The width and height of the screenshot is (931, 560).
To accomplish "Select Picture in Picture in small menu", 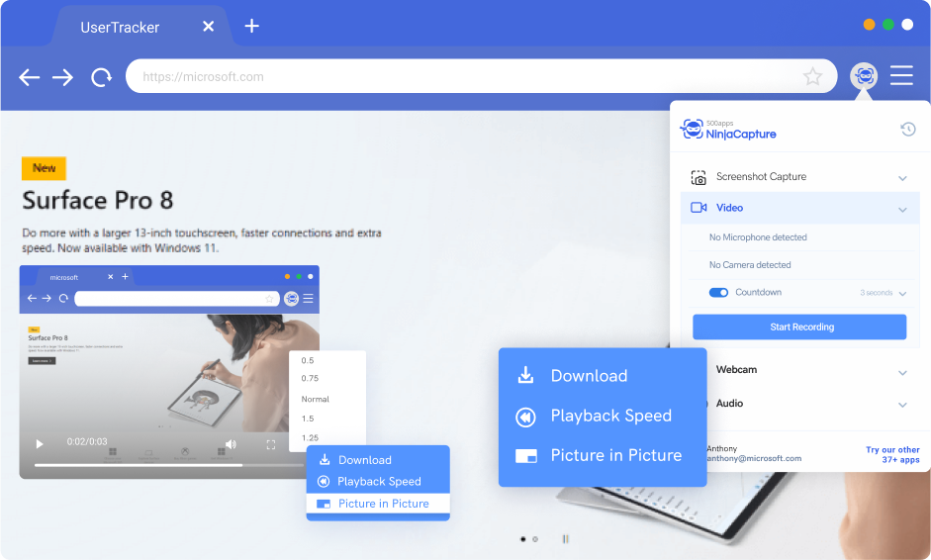I will pos(382,504).
